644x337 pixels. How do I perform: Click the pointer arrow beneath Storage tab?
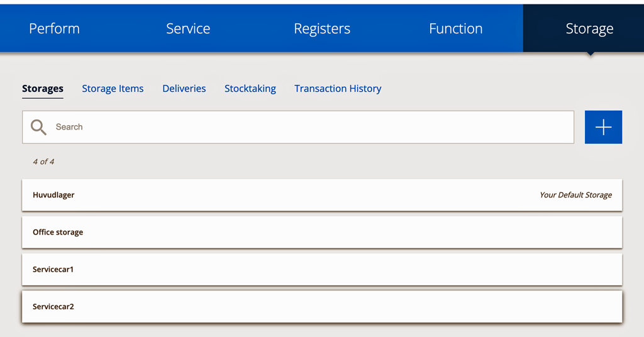590,54
